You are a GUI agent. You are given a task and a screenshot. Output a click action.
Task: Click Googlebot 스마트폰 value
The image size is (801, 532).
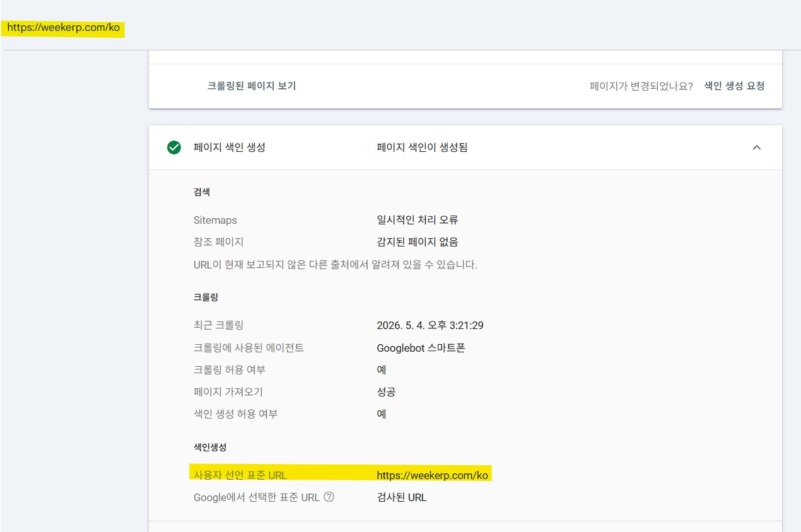(x=421, y=348)
